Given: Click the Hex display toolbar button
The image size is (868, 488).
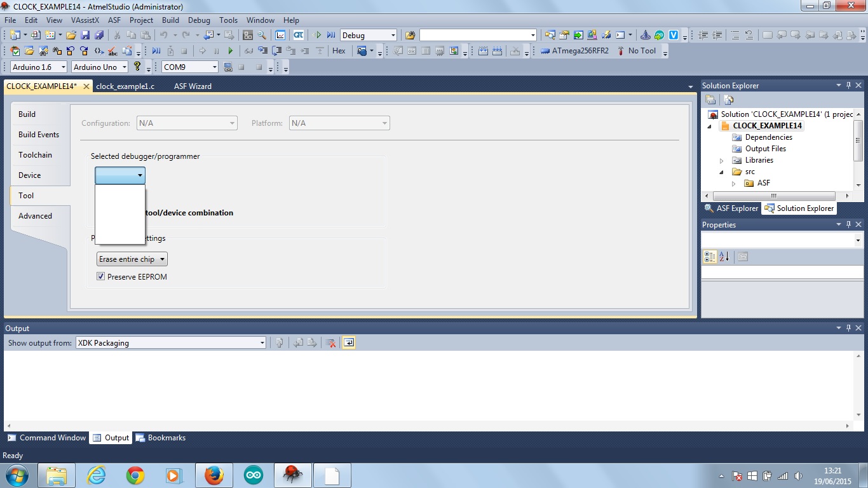Looking at the screenshot, I should pos(339,51).
